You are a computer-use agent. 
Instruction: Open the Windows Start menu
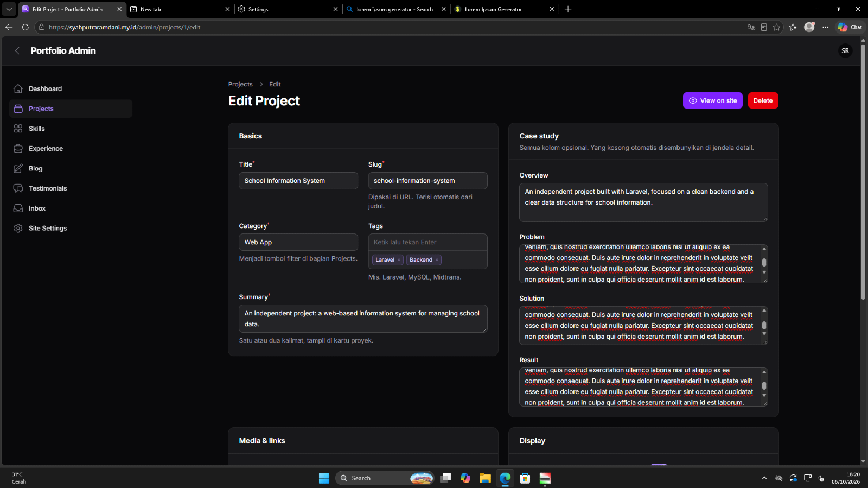click(x=324, y=478)
